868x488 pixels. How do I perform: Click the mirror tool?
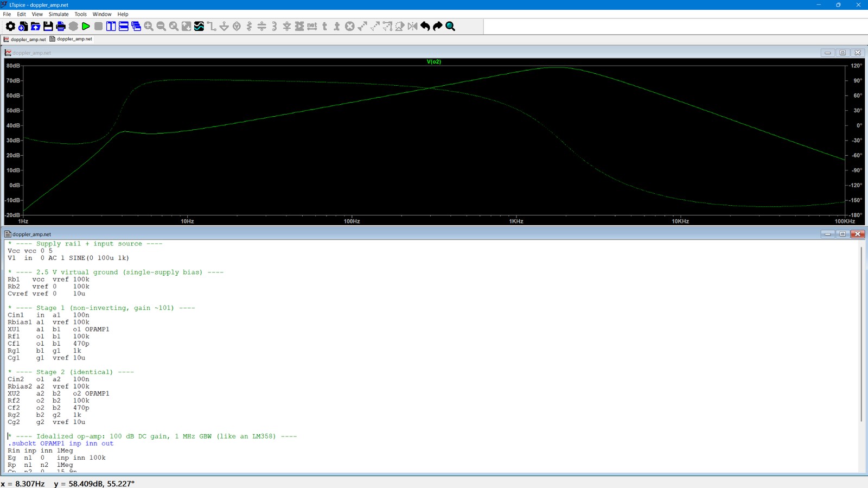coord(412,26)
